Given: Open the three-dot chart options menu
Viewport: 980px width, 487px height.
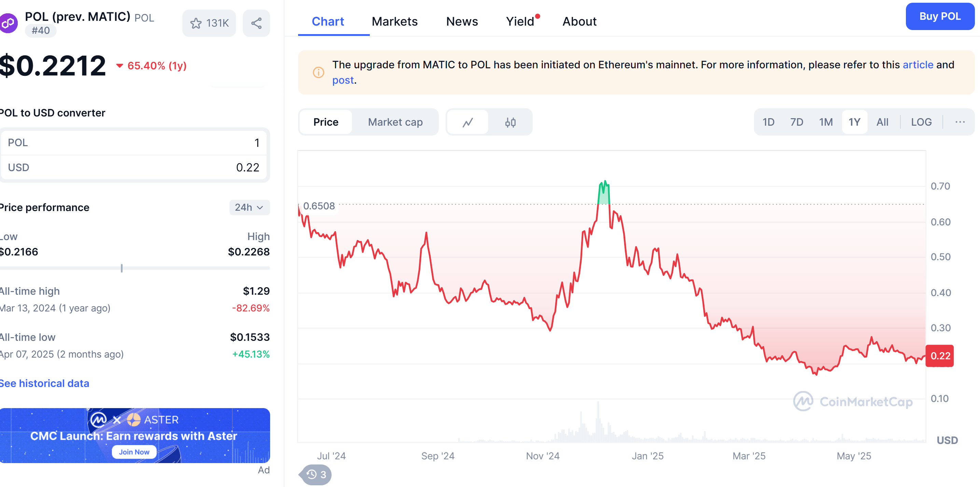Looking at the screenshot, I should [960, 122].
